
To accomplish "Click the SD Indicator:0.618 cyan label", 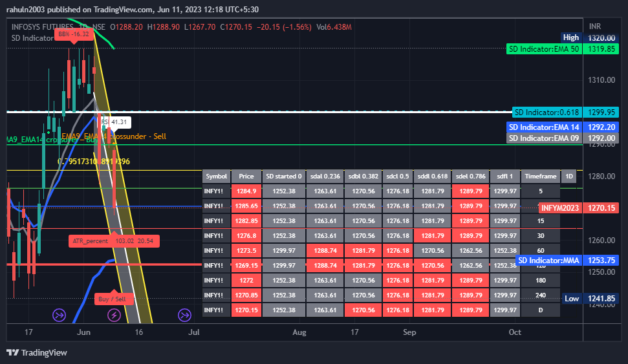I will tap(565, 112).
